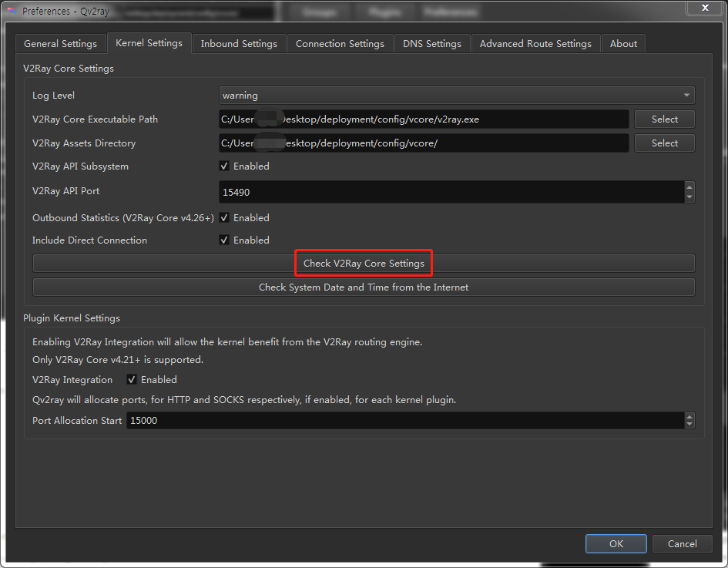728x568 pixels.
Task: Click the Qv2ray title bar icon
Action: coord(12,11)
